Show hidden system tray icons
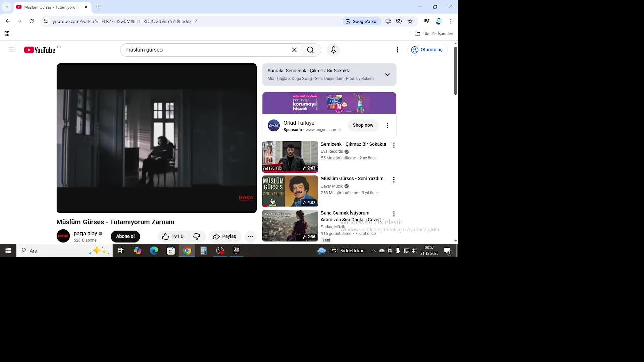 pos(374,251)
